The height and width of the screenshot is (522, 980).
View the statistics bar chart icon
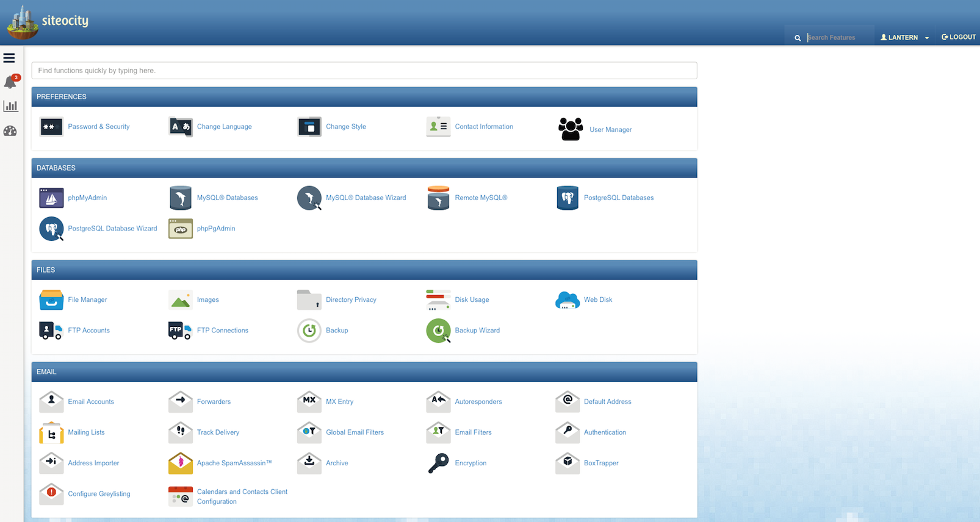[10, 106]
